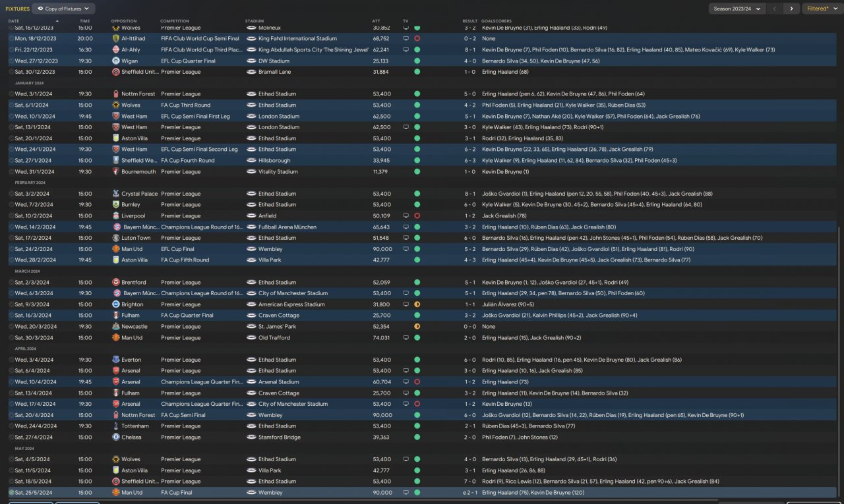Click the stadium icon beside Stamford Bridge
The image size is (844, 504).
251,437
